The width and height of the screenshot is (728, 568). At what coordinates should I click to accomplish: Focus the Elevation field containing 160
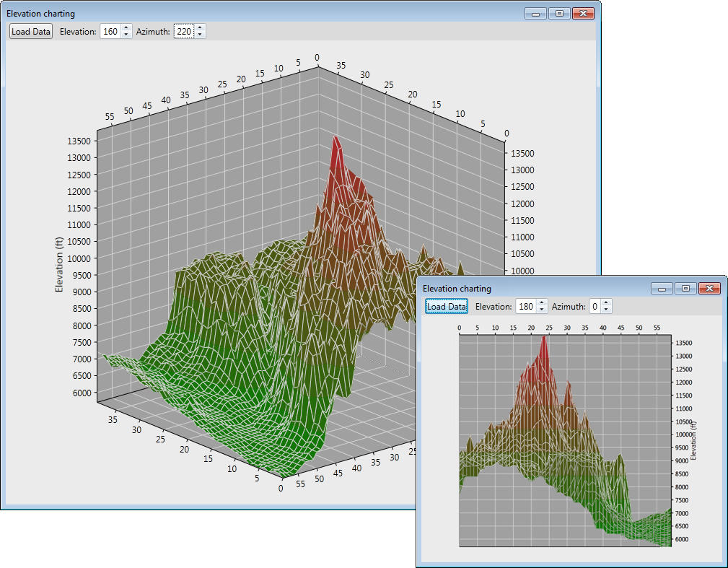[110, 32]
